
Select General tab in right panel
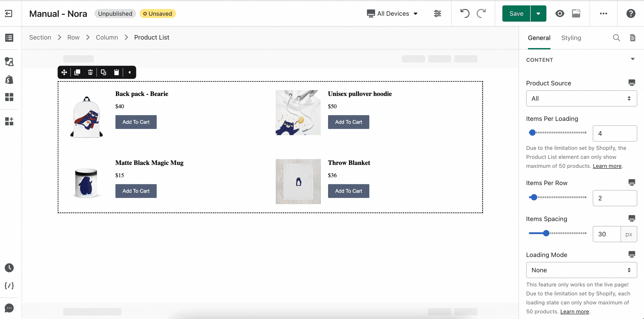click(x=539, y=38)
